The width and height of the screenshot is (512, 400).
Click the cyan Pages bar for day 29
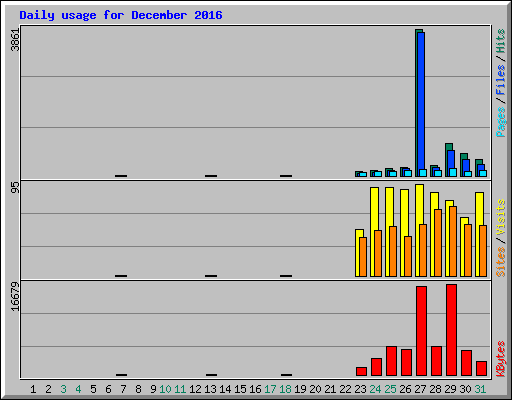pyautogui.click(x=453, y=172)
